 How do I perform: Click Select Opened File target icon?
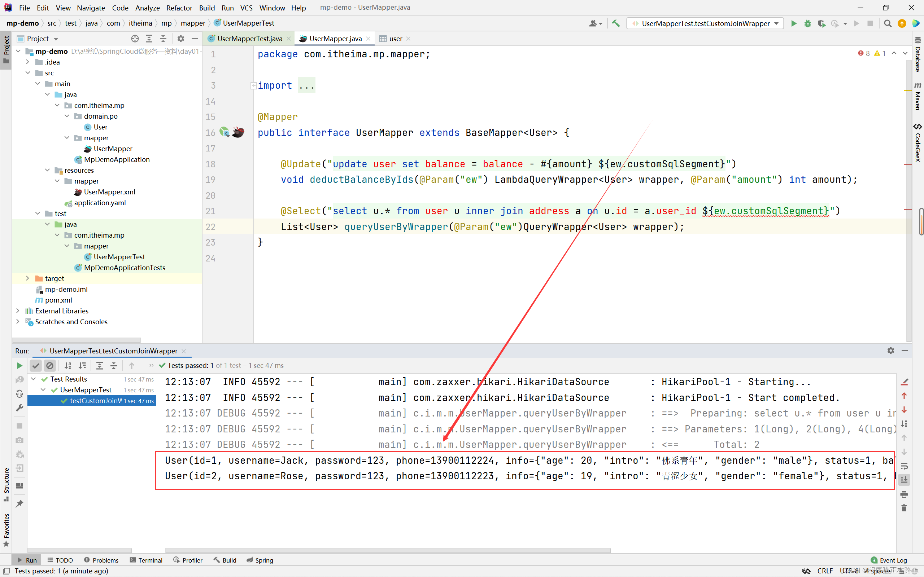tap(135, 39)
